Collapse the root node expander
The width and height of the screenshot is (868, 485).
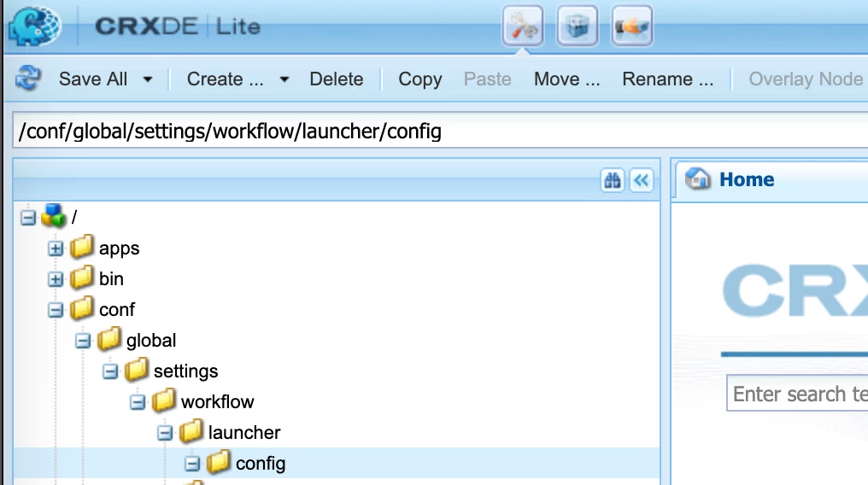28,218
